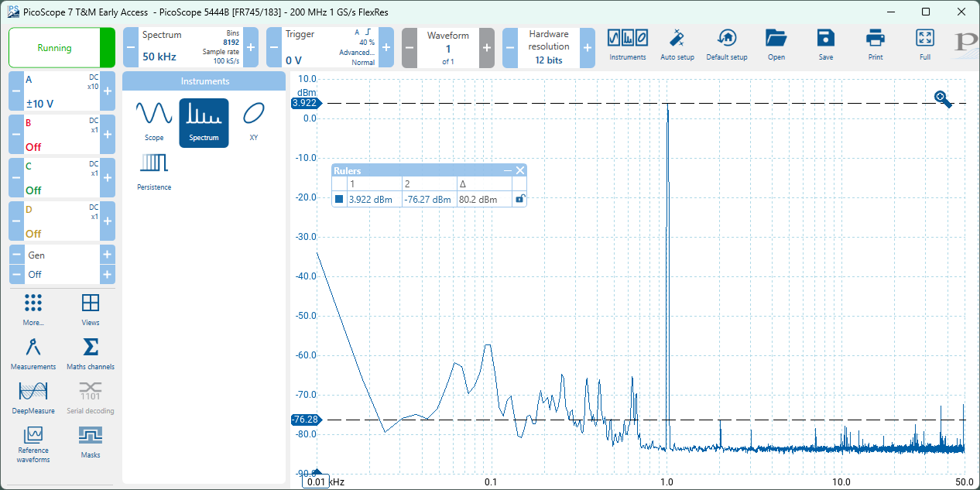
Task: Open DeepMeasure
Action: (33, 398)
